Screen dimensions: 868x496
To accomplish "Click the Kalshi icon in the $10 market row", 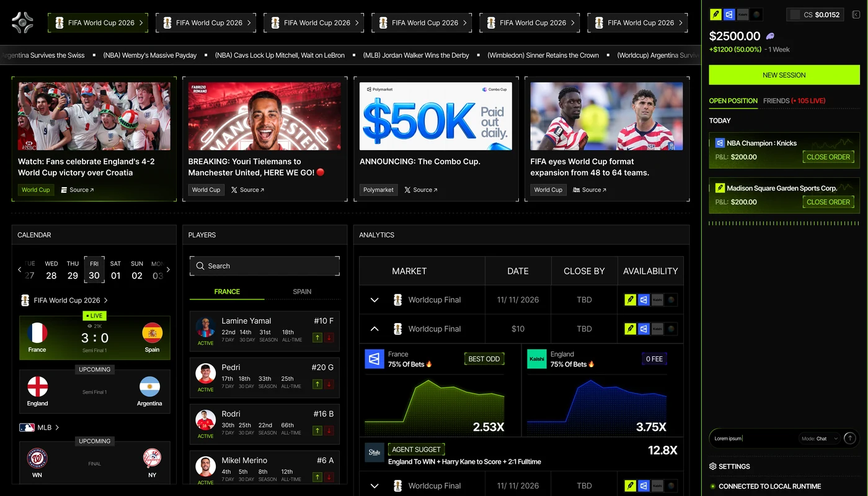I will 657,329.
